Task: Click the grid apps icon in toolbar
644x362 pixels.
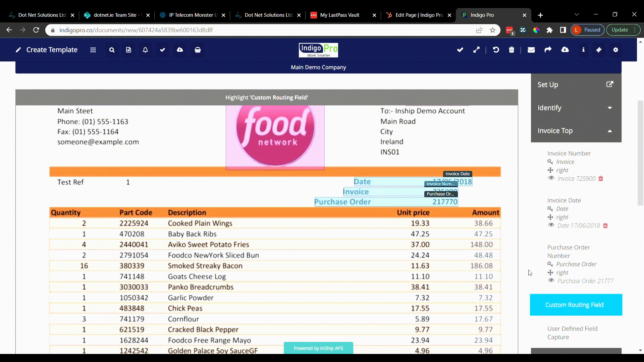Action: 93,50
